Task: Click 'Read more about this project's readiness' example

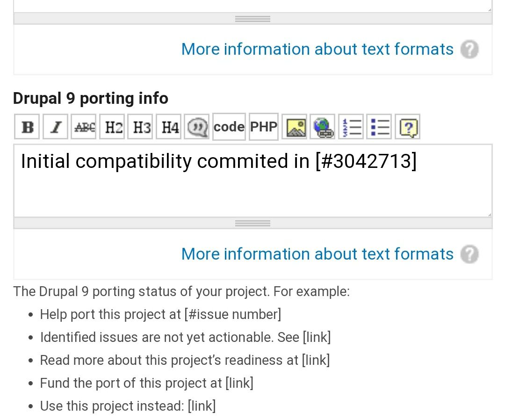Action: (x=185, y=360)
